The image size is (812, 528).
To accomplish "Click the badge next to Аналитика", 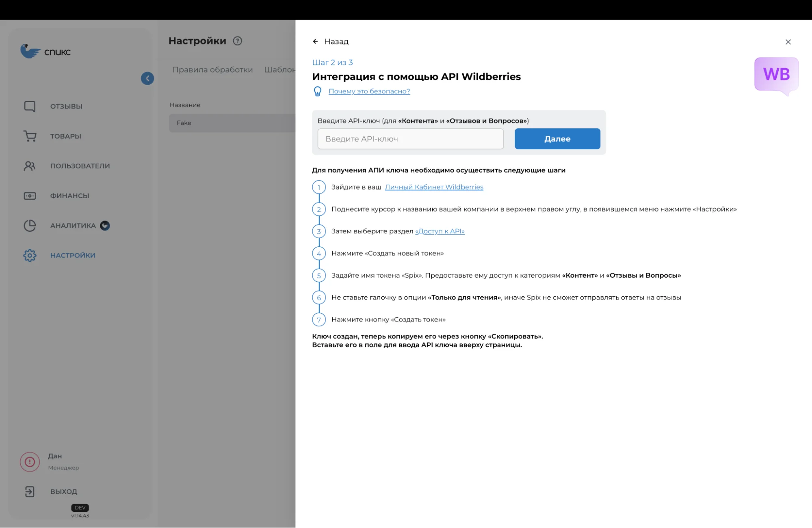I will click(x=105, y=226).
